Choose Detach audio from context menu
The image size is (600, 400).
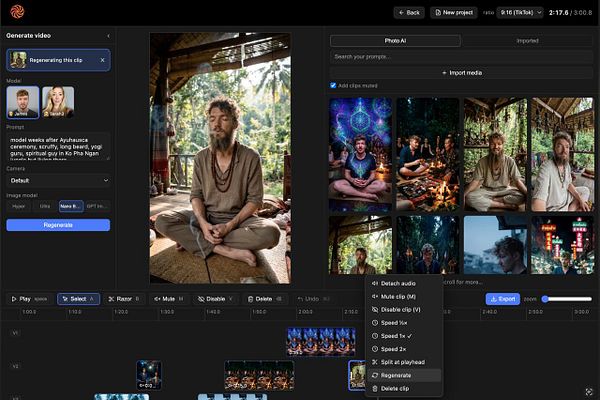tap(404, 284)
